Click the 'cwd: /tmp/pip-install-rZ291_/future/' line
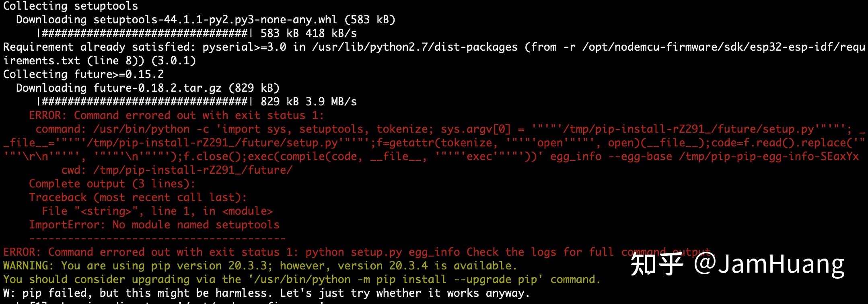The height and width of the screenshot is (304, 868). pyautogui.click(x=177, y=170)
